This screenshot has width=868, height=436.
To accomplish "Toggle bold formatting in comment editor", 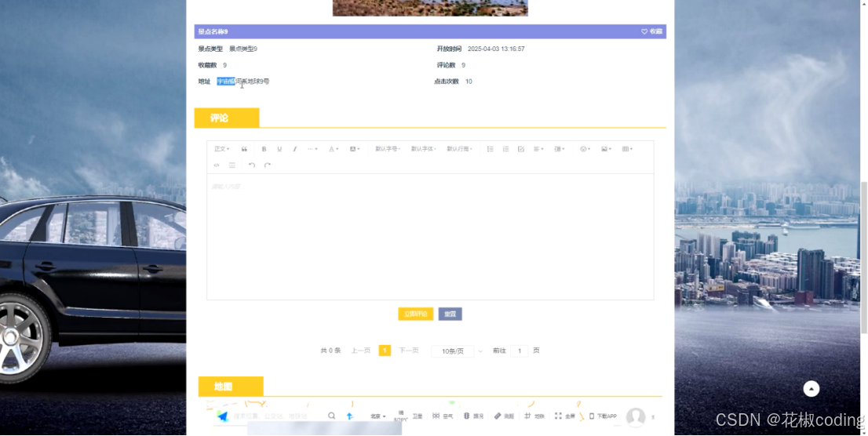I will tap(264, 150).
